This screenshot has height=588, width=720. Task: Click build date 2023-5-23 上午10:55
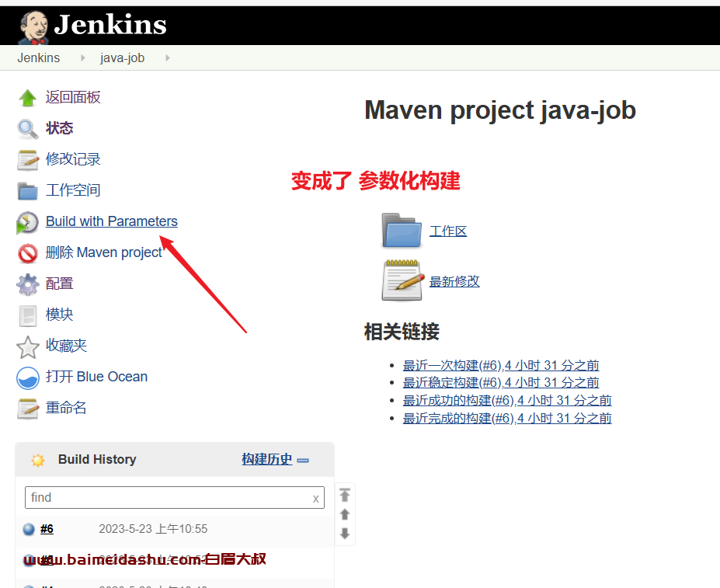click(153, 529)
